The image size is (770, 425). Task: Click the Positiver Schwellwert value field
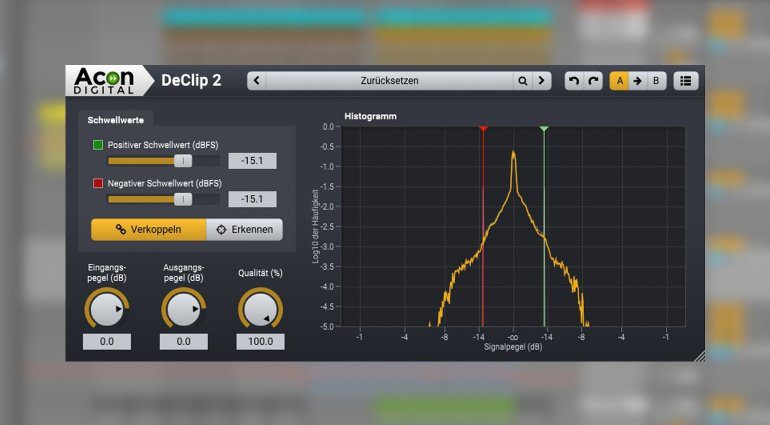point(252,160)
